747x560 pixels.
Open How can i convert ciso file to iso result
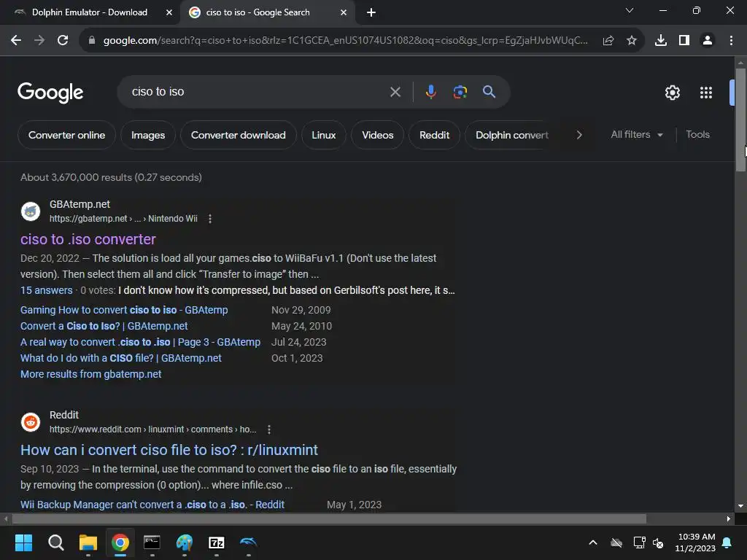[169, 450]
